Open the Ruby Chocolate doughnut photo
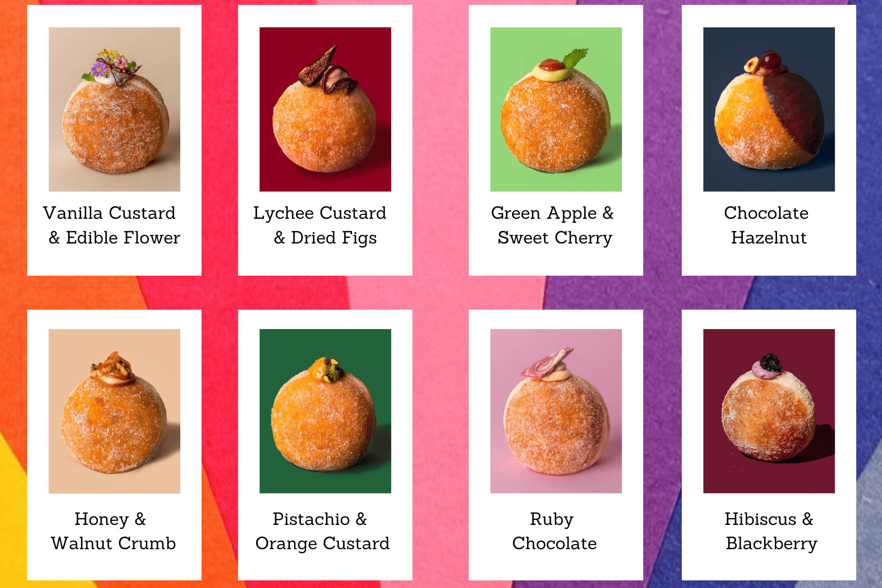Image resolution: width=882 pixels, height=588 pixels. [x=556, y=411]
